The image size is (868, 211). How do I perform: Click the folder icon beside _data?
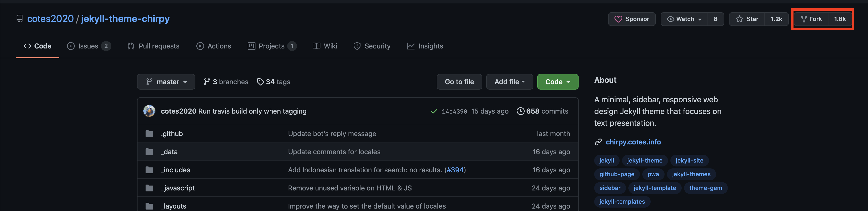(149, 152)
